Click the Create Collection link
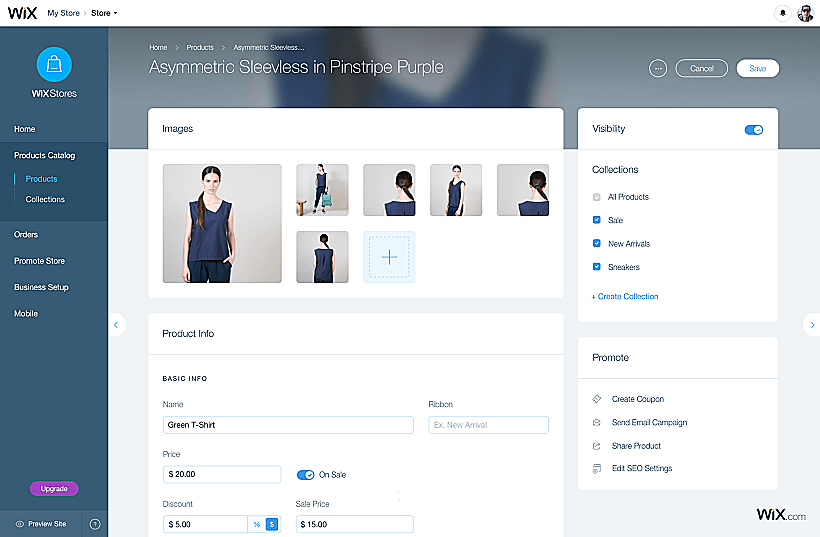 pyautogui.click(x=625, y=296)
